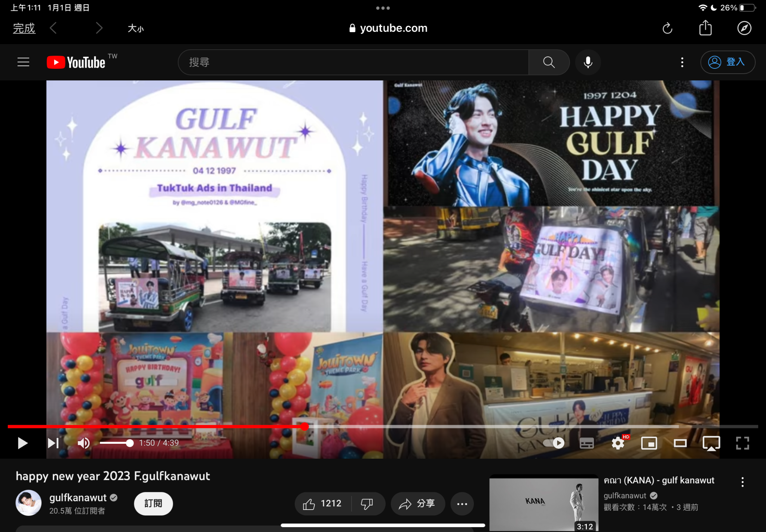
Task: Open page in Safari compass icon
Action: click(x=744, y=28)
